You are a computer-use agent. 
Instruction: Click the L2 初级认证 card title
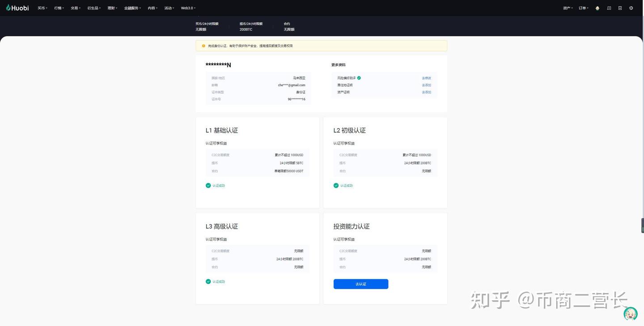[x=350, y=130]
